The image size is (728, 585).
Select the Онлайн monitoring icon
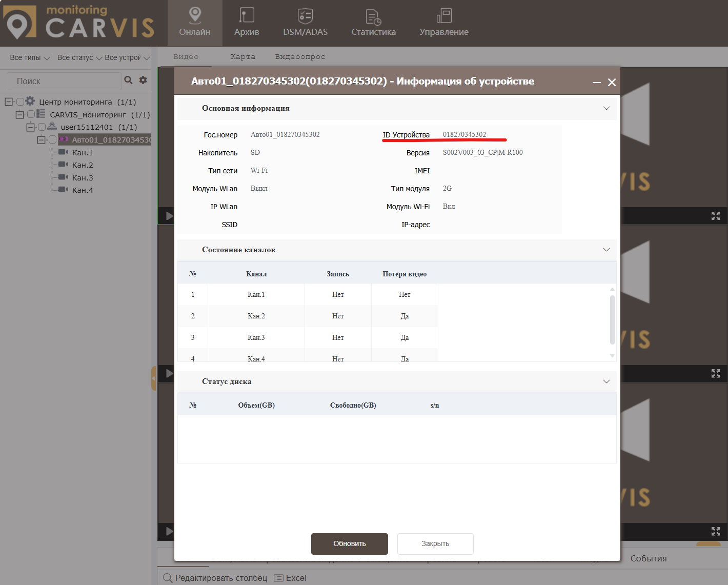[x=195, y=15]
